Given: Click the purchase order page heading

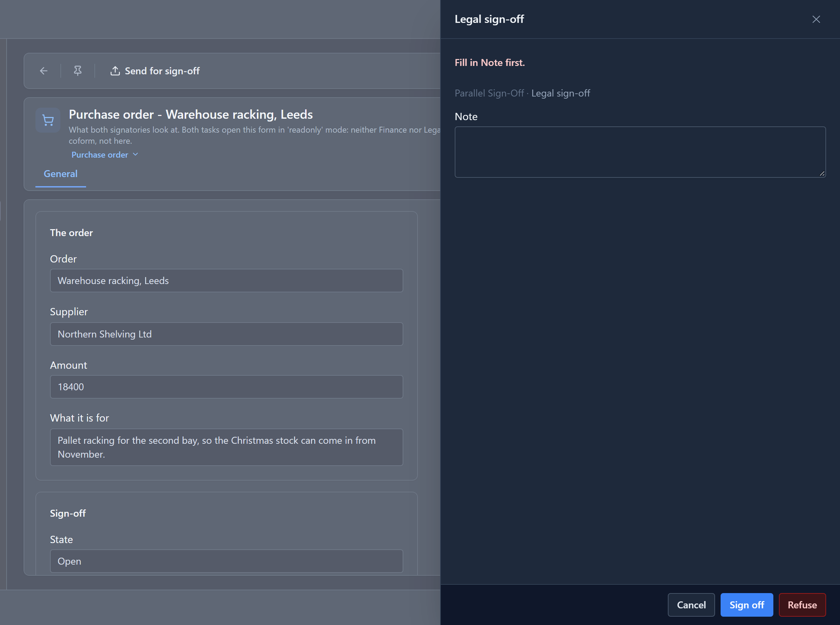Looking at the screenshot, I should pos(191,114).
